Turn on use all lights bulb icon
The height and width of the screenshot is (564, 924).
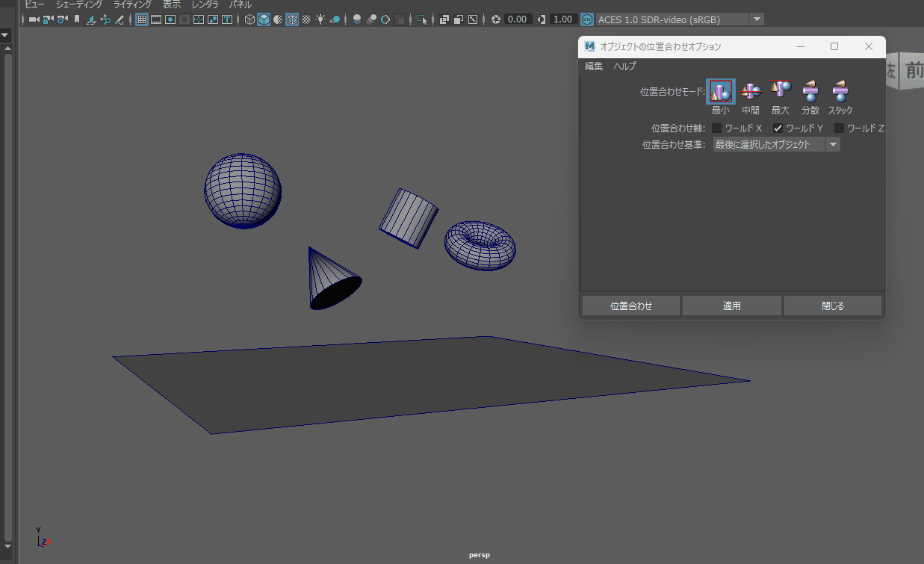320,19
